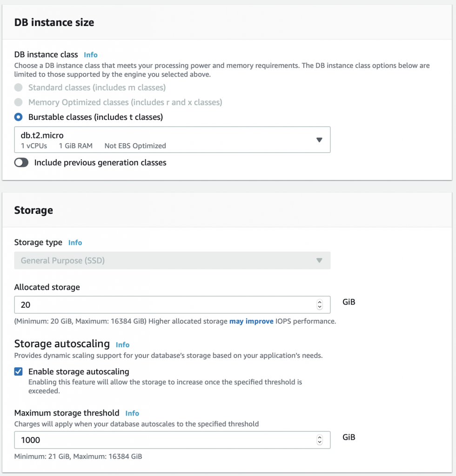Open Info link beside Storage type
The height and width of the screenshot is (476, 456).
coord(75,243)
